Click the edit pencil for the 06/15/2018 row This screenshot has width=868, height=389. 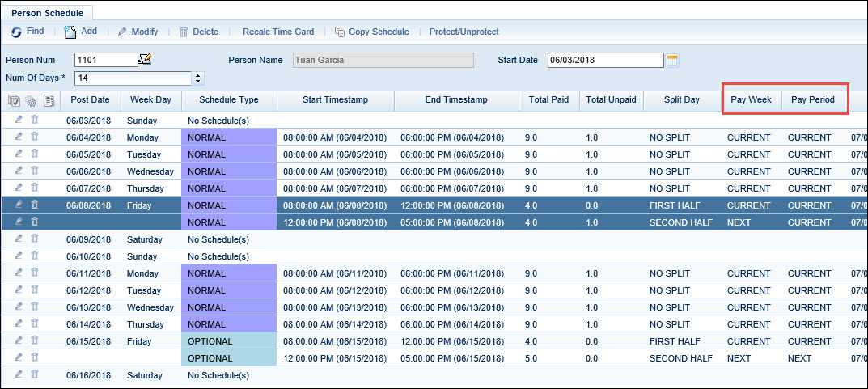(x=19, y=341)
